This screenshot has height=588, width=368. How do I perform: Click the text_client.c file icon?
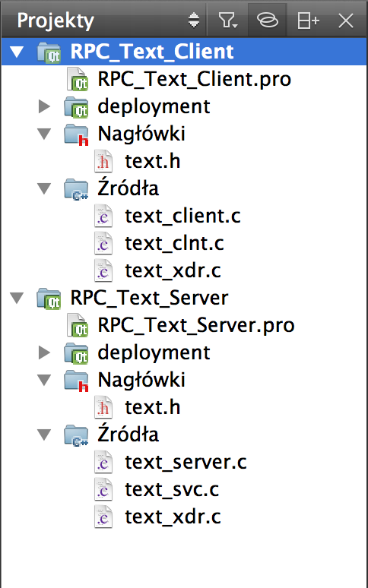103,217
